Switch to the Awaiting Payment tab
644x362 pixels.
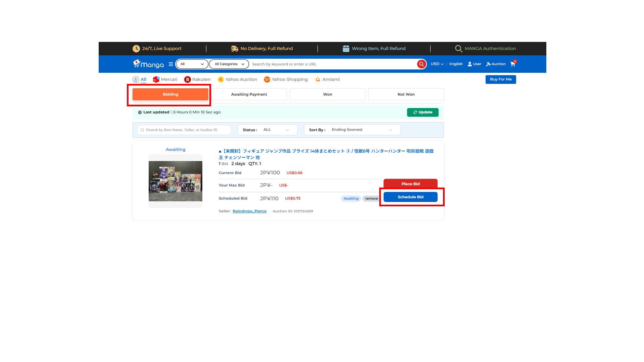[x=249, y=94]
